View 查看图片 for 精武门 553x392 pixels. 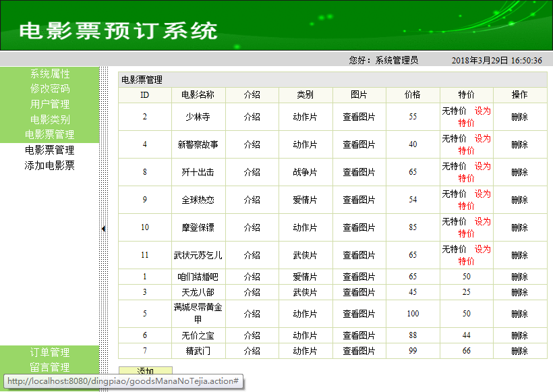(x=359, y=351)
